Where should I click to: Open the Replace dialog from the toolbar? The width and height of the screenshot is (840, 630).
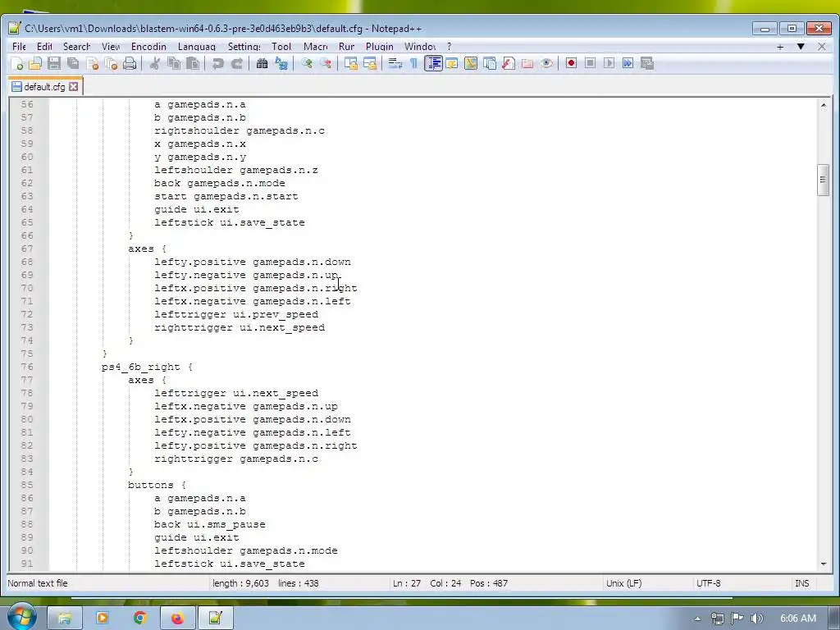coord(281,64)
